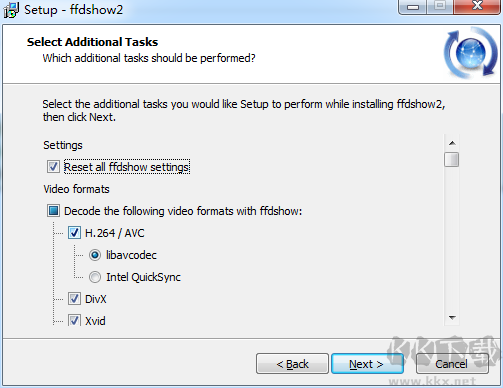This screenshot has width=503, height=388.
Task: Click the H.264 / AVC label text
Action: [x=115, y=233]
